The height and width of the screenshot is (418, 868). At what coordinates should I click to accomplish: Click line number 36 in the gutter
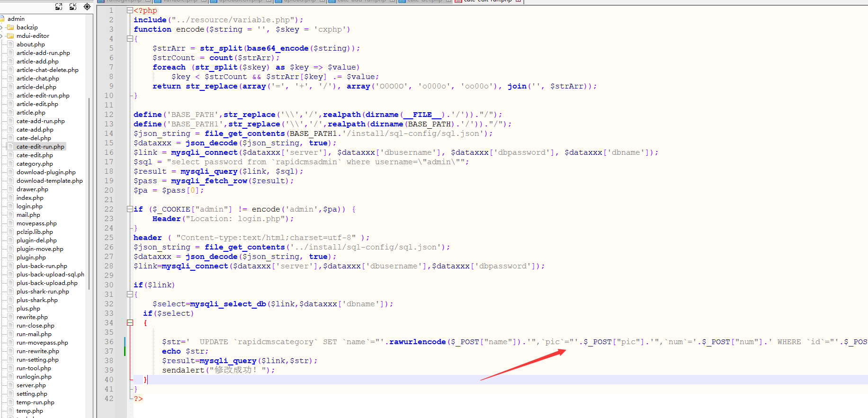coord(109,342)
